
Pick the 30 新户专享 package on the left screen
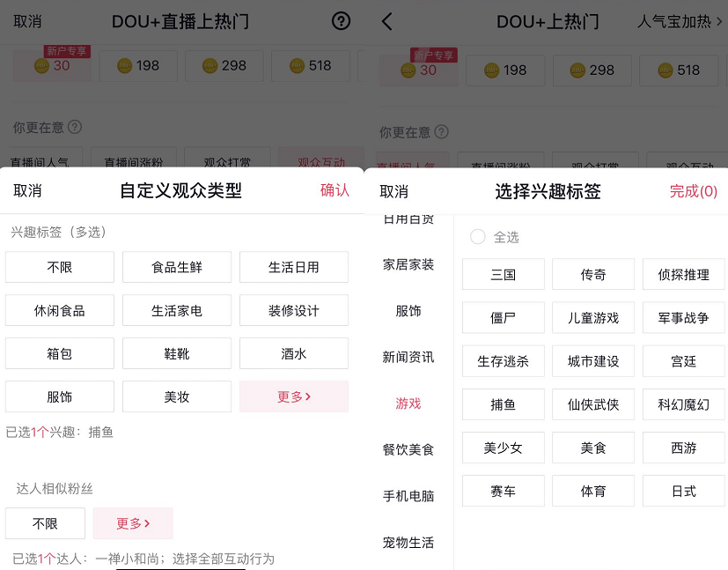(x=52, y=65)
